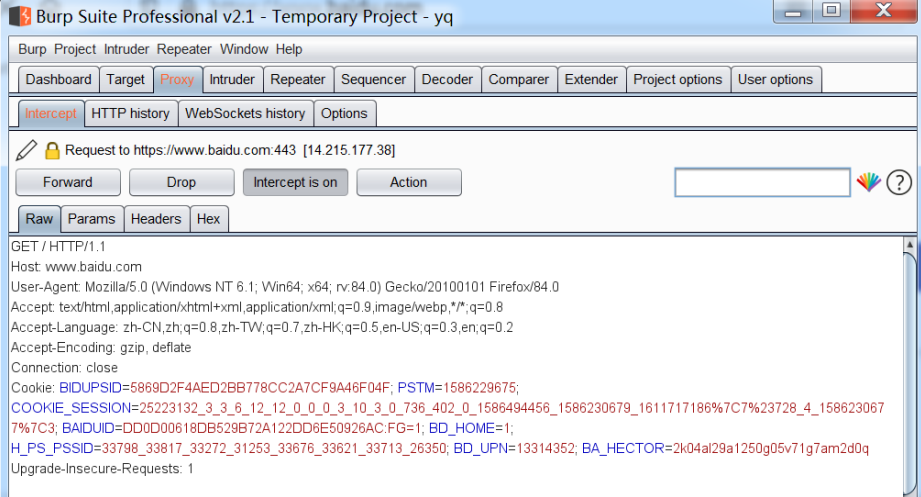
Task: Switch to the Target tab
Action: point(126,79)
